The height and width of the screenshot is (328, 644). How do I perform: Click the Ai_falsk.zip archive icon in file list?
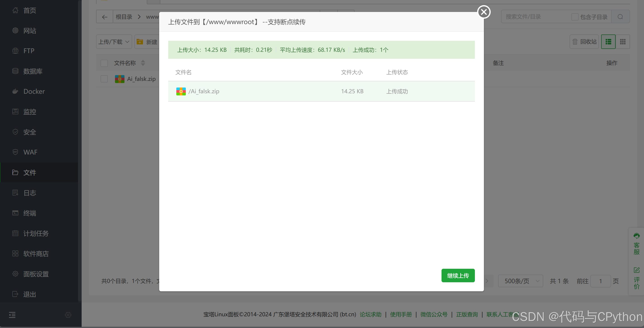(120, 79)
